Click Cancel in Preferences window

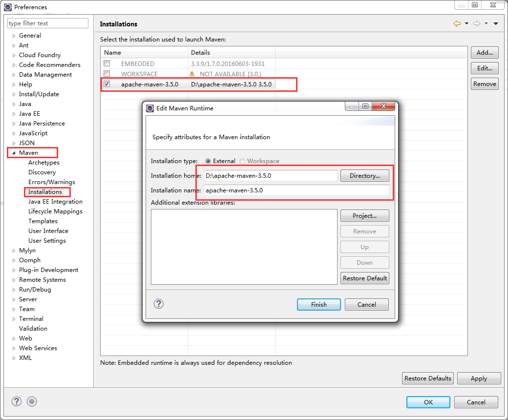476,402
